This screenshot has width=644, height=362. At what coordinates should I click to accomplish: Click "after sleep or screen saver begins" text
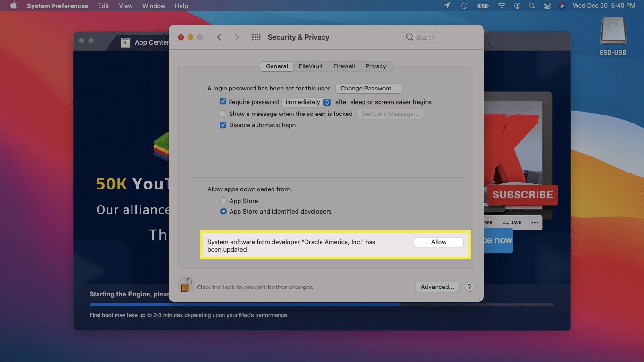pos(383,102)
